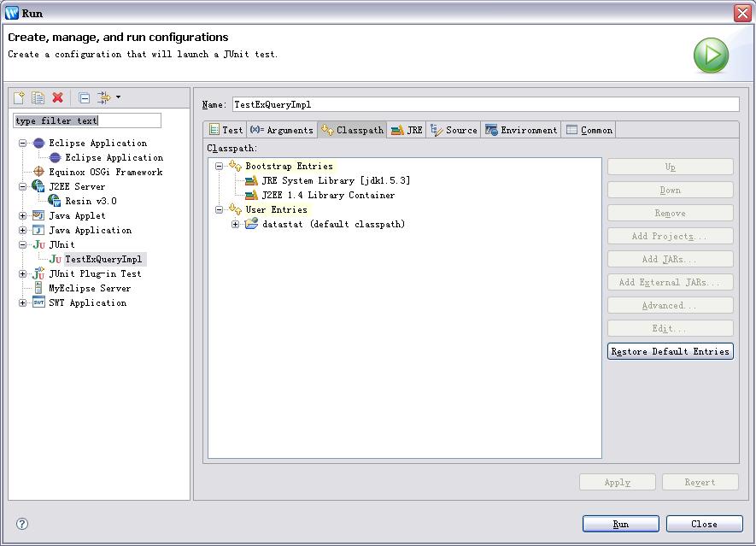Image resolution: width=756 pixels, height=546 pixels.
Task: Click the JRE System Library icon
Action: pyautogui.click(x=251, y=180)
